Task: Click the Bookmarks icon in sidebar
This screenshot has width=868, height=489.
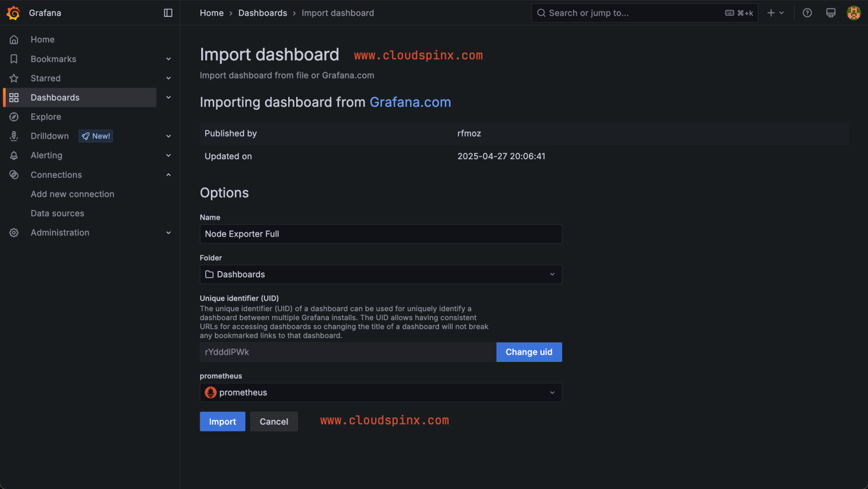Action: [x=14, y=58]
